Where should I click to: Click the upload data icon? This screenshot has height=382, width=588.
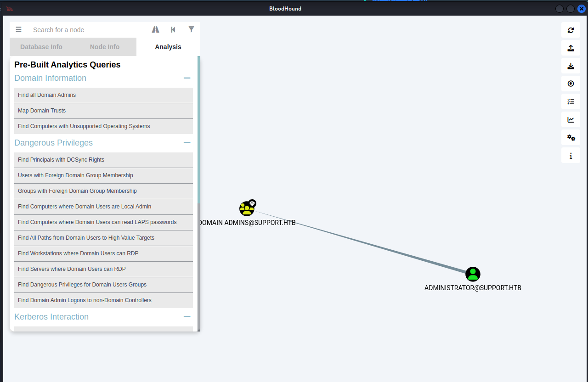click(x=571, y=48)
